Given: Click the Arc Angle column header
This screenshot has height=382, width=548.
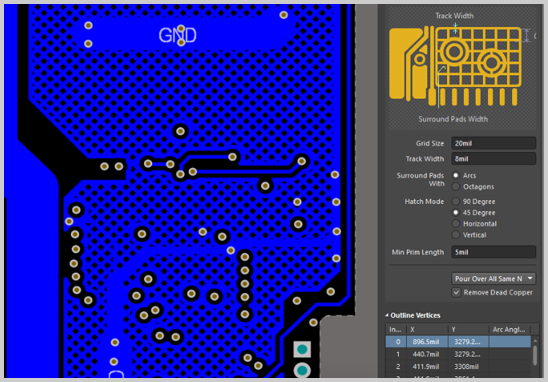Looking at the screenshot, I should [509, 330].
